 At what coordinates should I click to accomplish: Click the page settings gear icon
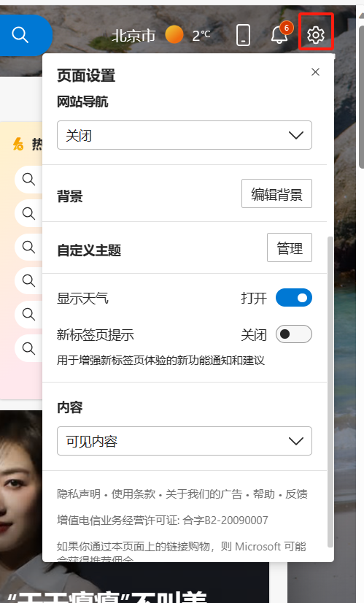[316, 35]
